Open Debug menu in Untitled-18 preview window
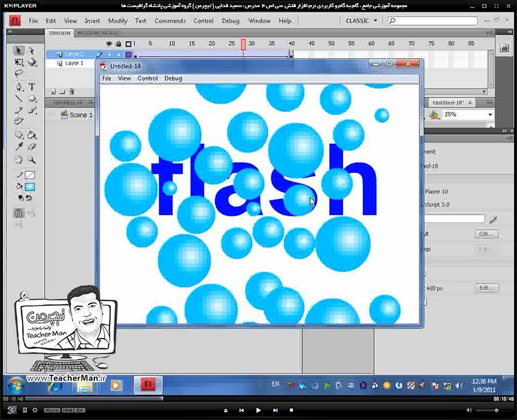517x420 pixels. pos(173,78)
